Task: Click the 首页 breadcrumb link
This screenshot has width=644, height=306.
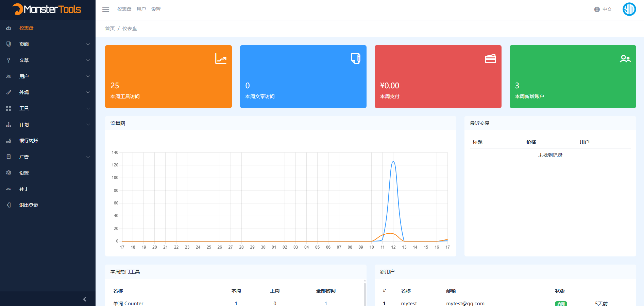Action: (x=110, y=29)
